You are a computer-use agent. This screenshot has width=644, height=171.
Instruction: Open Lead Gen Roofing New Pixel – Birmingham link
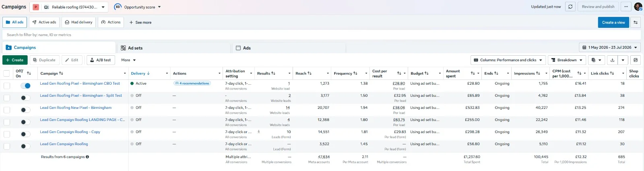point(76,108)
